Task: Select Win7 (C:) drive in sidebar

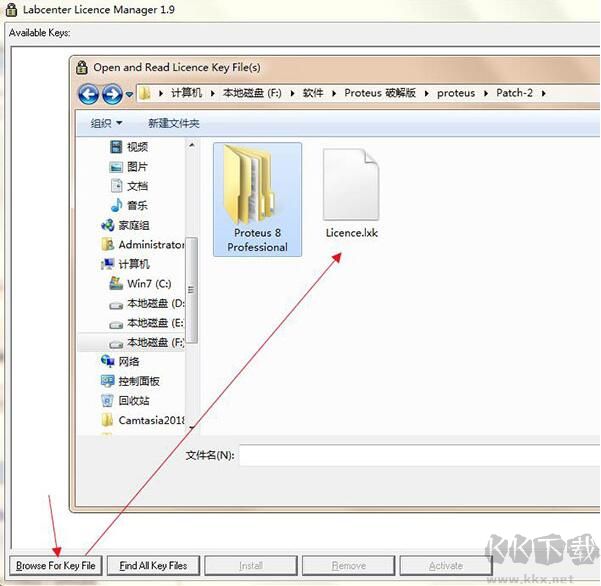Action: [x=149, y=284]
